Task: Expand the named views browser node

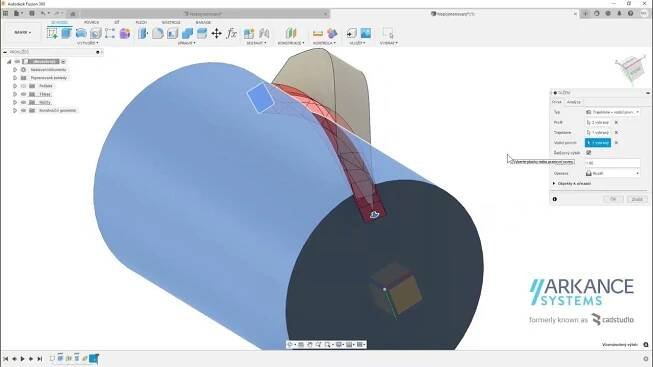Action: (x=15, y=78)
